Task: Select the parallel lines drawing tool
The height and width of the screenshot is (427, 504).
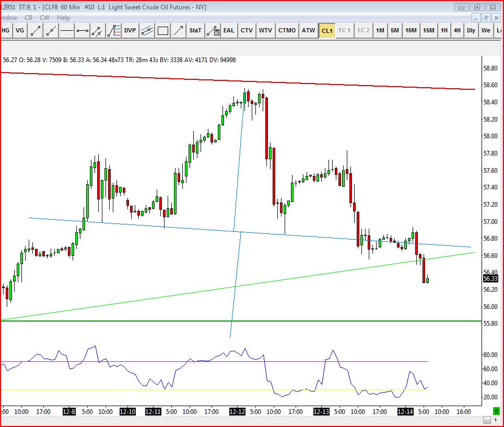Action: [98, 30]
